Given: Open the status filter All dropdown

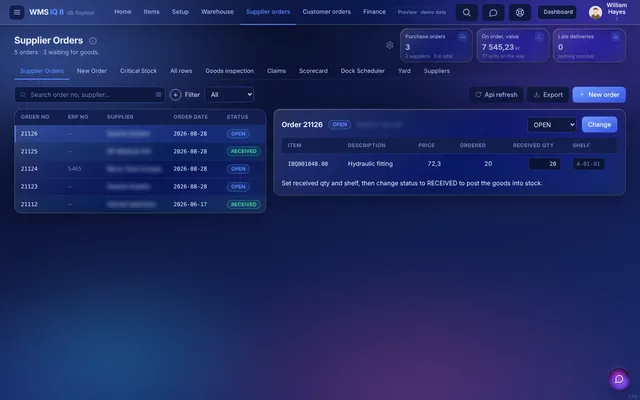Looking at the screenshot, I should pos(229,95).
